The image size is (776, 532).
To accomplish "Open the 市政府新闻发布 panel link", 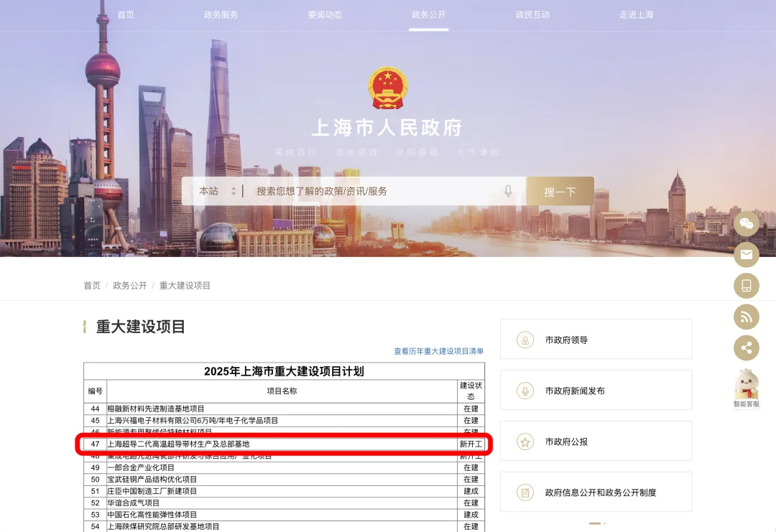I will [x=596, y=391].
